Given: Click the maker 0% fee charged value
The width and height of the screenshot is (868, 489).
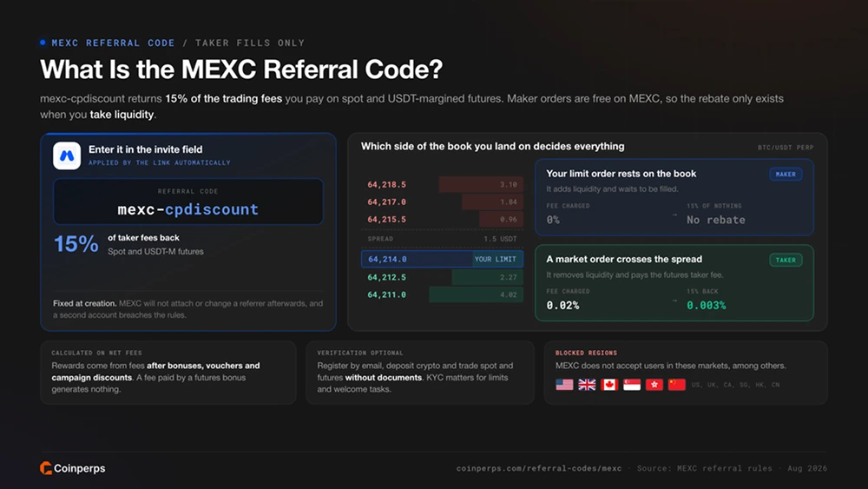Looking at the screenshot, I should 553,220.
